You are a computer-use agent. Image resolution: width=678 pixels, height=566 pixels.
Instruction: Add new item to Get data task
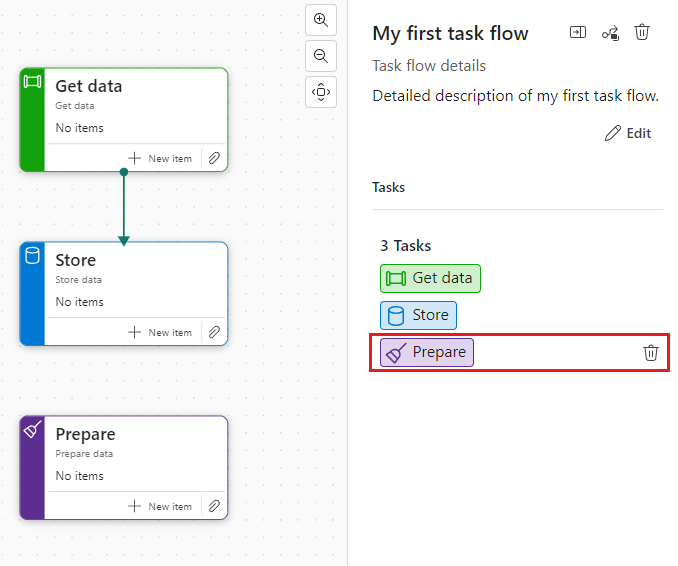click(x=161, y=158)
